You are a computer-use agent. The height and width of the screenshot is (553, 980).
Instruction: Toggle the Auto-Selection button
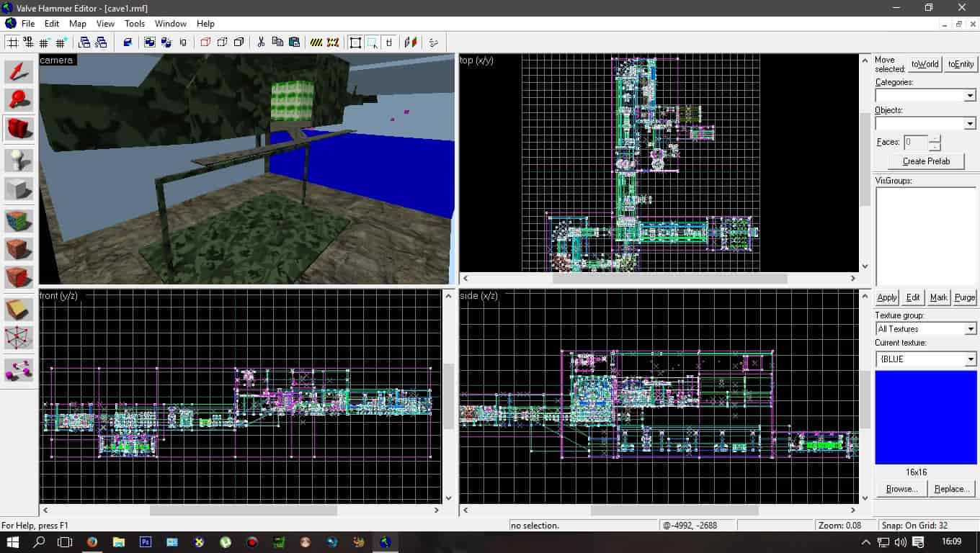372,42
